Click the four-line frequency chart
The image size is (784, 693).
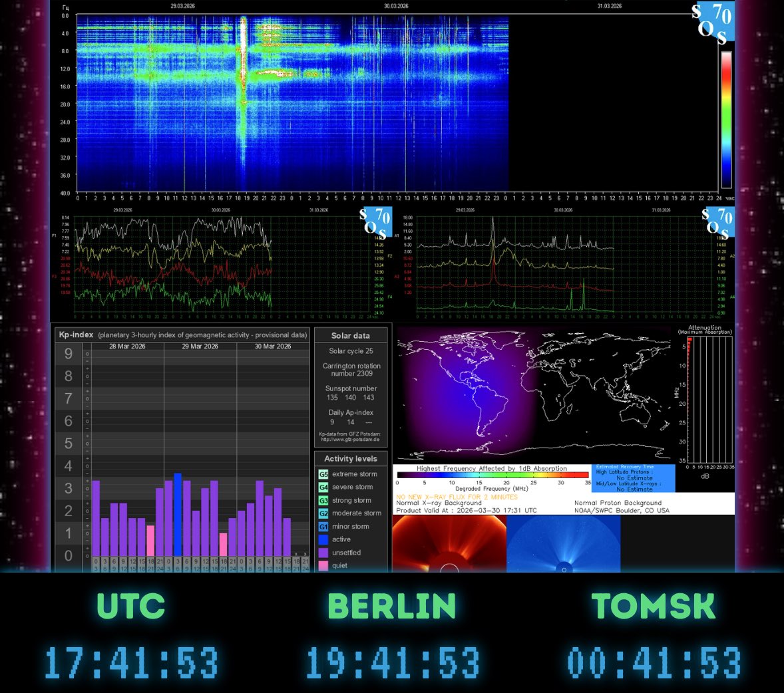[223, 264]
